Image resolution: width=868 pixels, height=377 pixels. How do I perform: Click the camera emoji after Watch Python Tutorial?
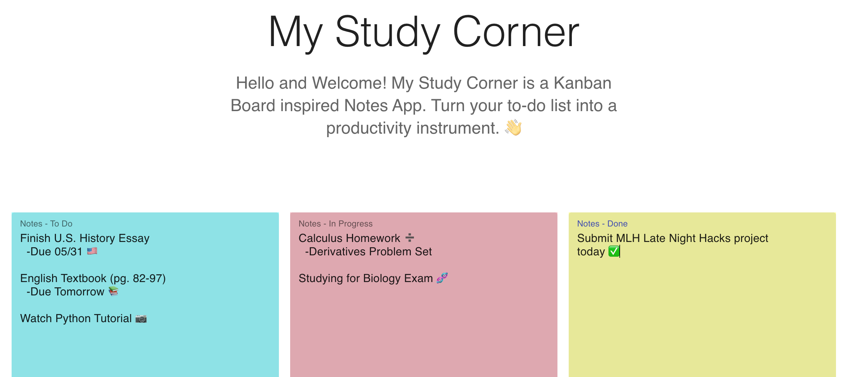[141, 319]
